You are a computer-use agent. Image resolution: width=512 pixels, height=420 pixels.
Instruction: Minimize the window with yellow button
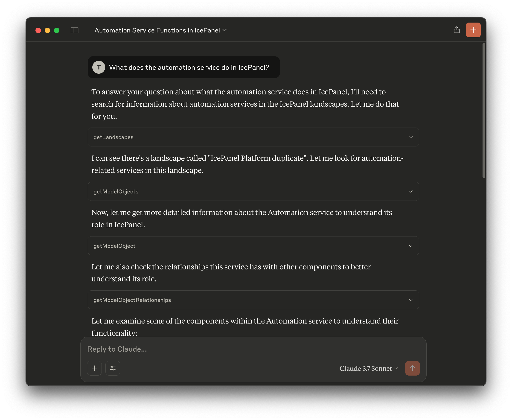47,30
